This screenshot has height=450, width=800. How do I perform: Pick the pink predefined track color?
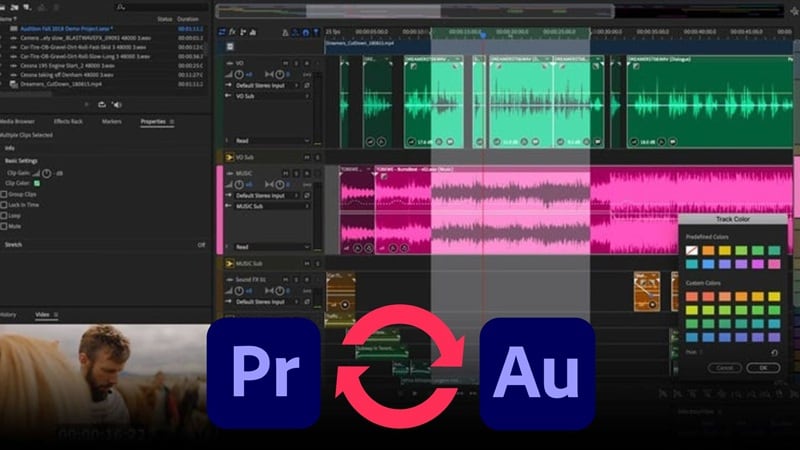(x=774, y=264)
